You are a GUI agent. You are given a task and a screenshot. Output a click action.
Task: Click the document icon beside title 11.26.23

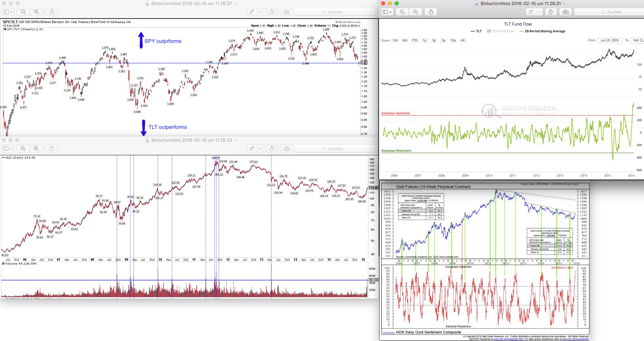pos(147,140)
